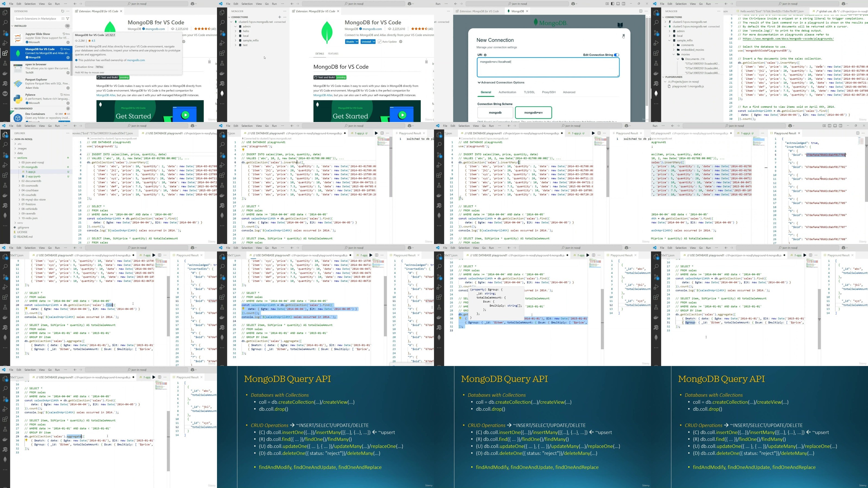This screenshot has height=488, width=868.
Task: Open manage gear for Jupyter Slide Show extension
Action: point(68,43)
